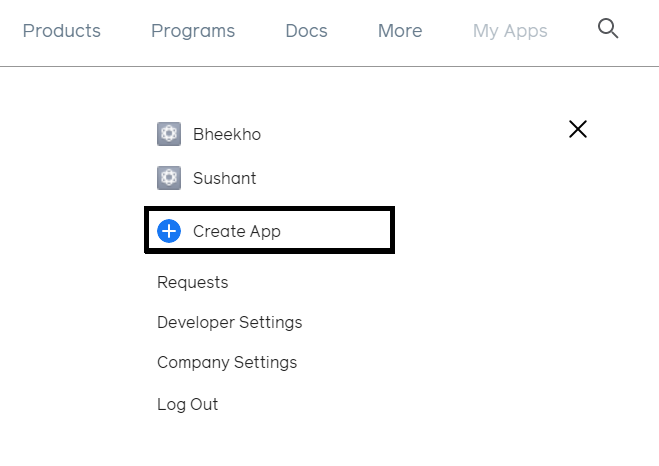The height and width of the screenshot is (466, 659).
Task: Click the word Company in Company Settings
Action: [x=192, y=362]
